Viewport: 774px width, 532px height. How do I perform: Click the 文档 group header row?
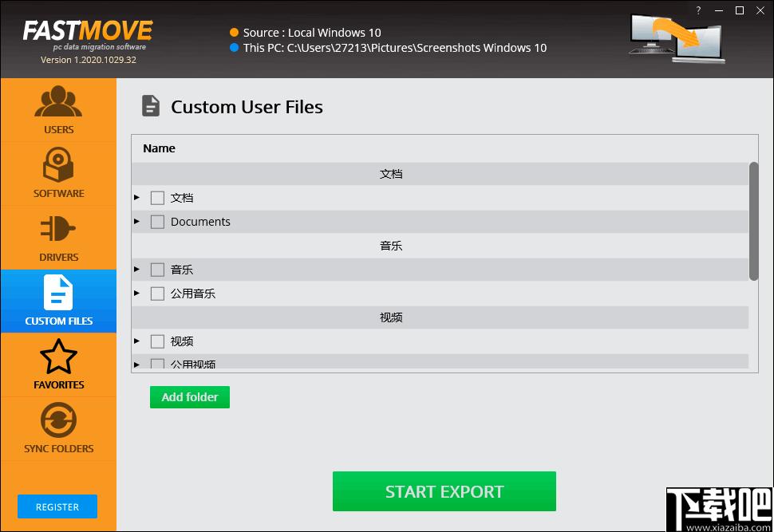(440, 174)
